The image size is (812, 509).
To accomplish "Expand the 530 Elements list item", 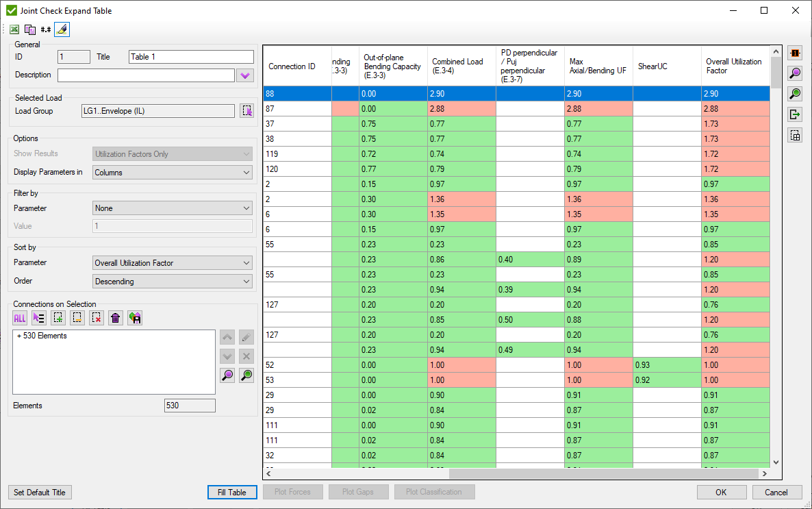I will pyautogui.click(x=20, y=336).
